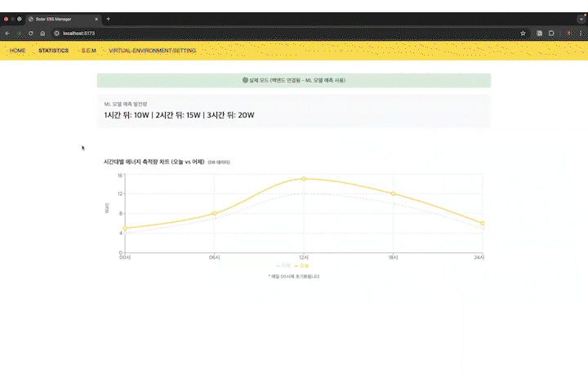Click the 06시 data point on today's line
The height and width of the screenshot is (392, 588).
click(x=215, y=213)
